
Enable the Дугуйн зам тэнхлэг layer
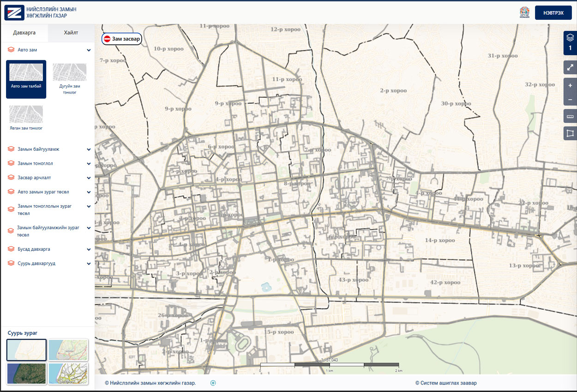click(x=70, y=79)
